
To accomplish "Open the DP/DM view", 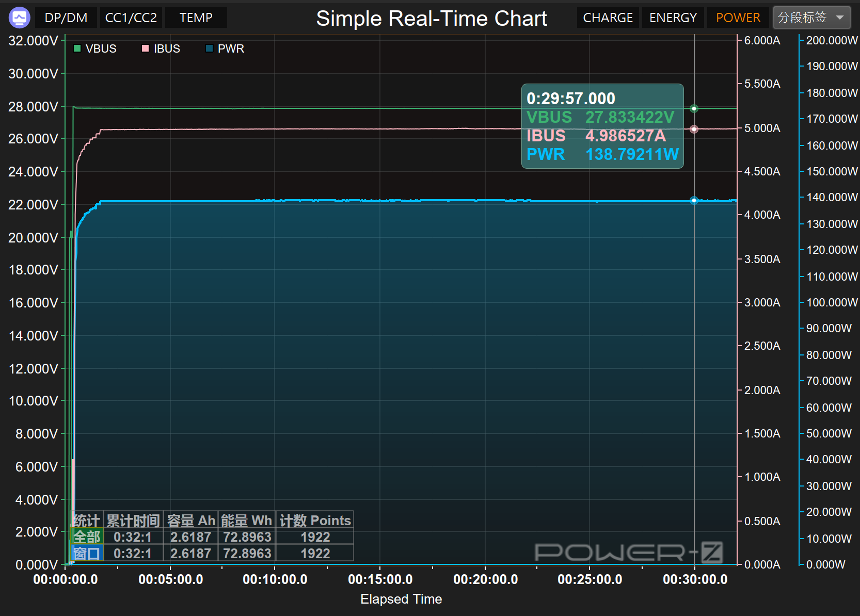I will (x=66, y=18).
